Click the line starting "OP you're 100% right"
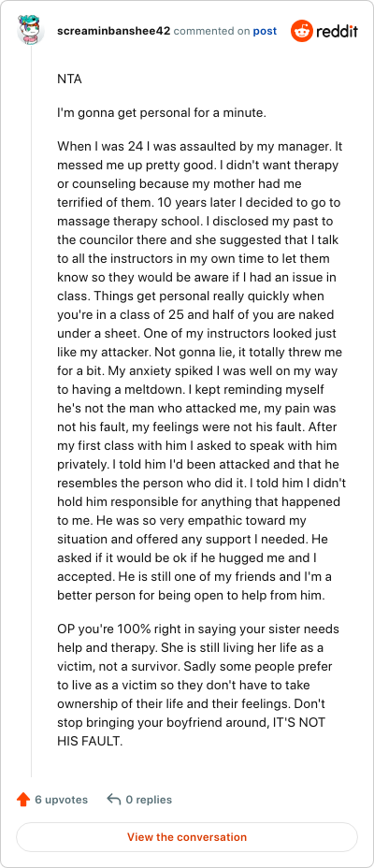The width and height of the screenshot is (374, 868). pyautogui.click(x=198, y=629)
